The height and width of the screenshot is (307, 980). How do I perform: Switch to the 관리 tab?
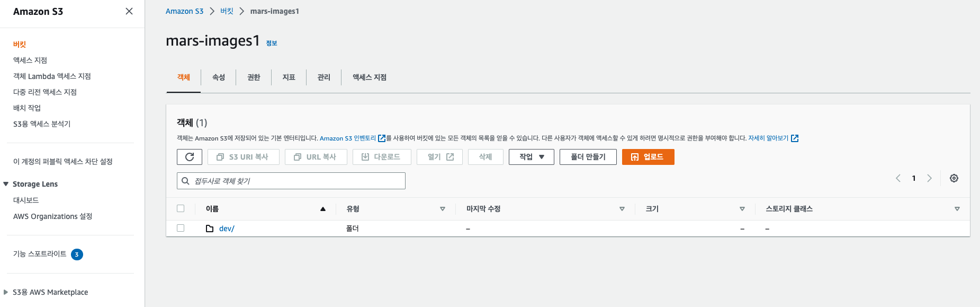click(x=323, y=77)
